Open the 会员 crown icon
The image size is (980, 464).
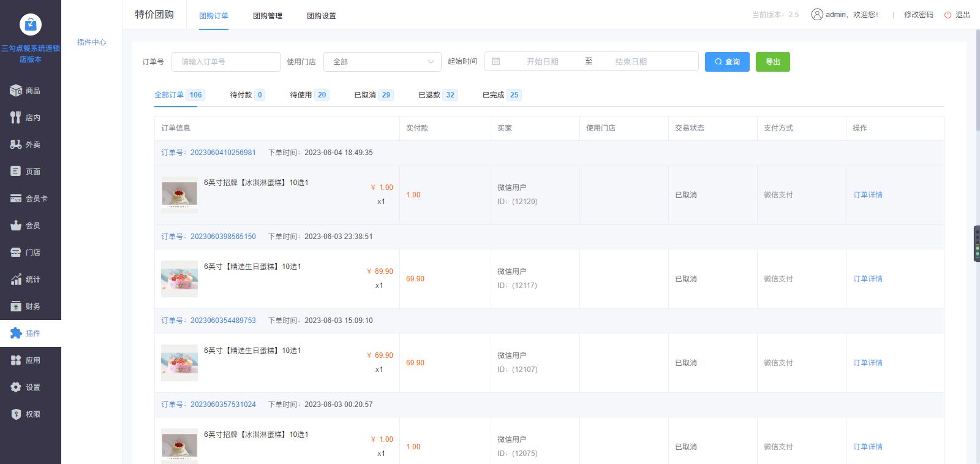pos(16,226)
